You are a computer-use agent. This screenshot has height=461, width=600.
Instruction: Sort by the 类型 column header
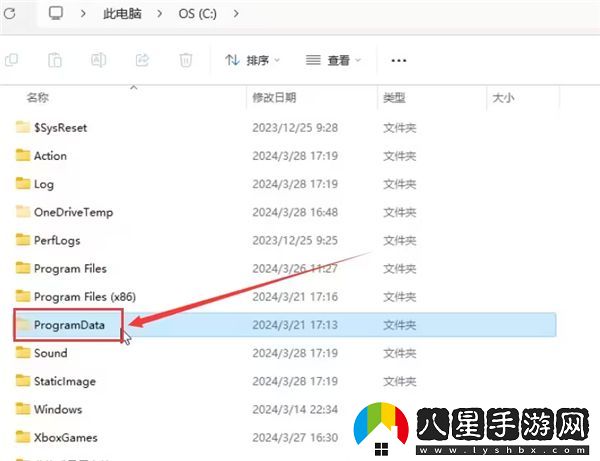click(393, 98)
